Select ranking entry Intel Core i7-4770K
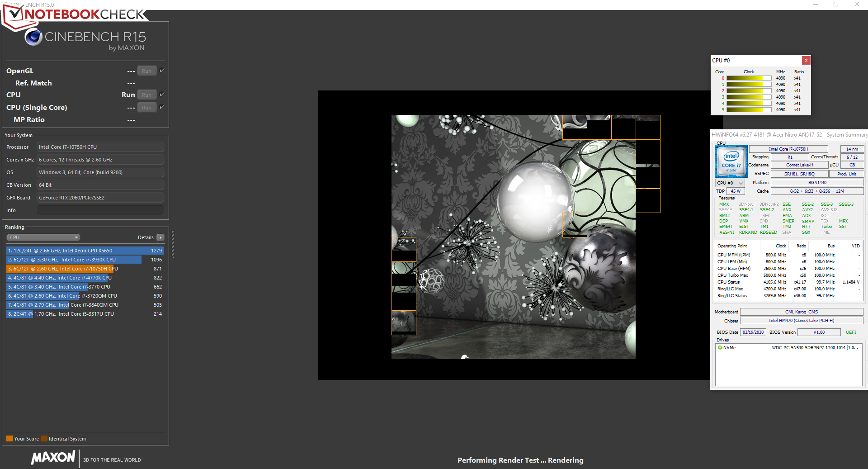 (x=85, y=278)
